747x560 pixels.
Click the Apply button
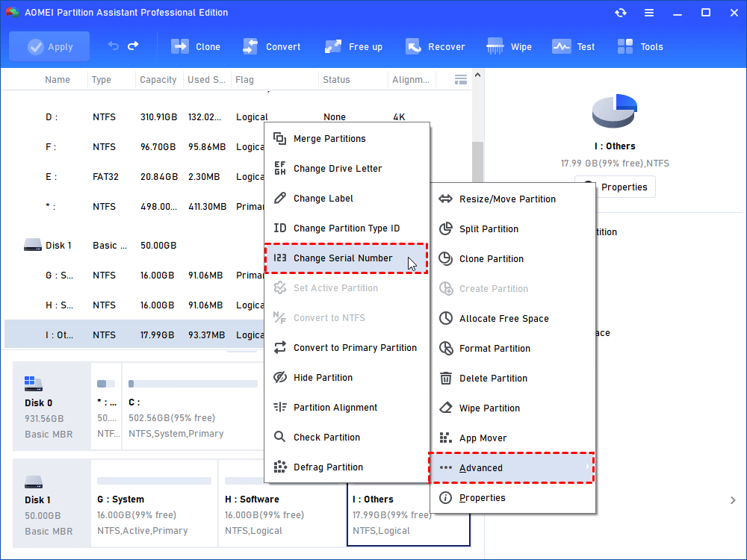pyautogui.click(x=49, y=46)
